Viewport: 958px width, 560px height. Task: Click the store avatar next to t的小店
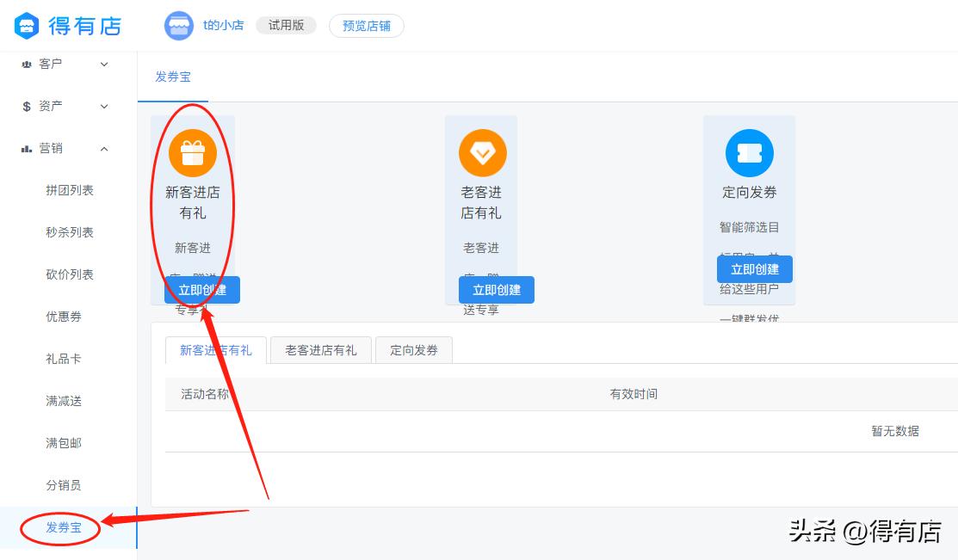178,26
